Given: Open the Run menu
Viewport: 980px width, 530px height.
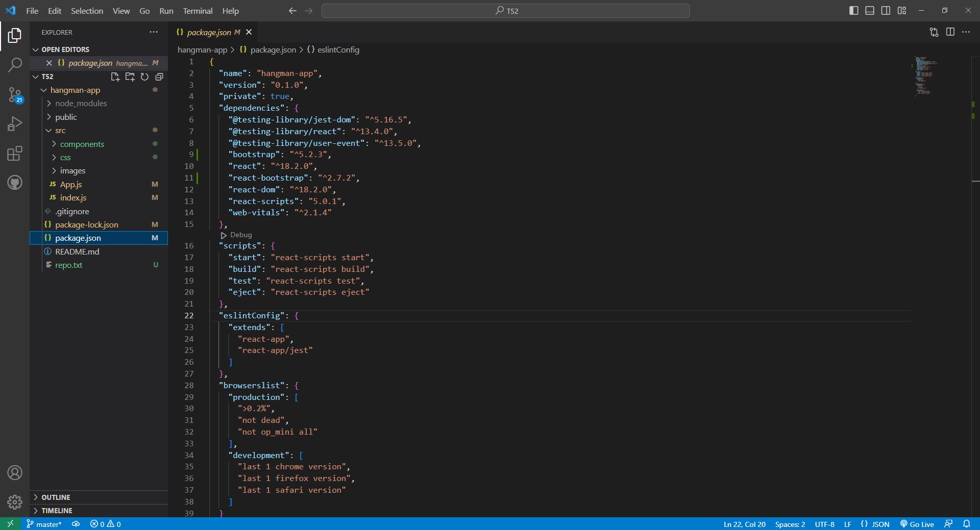Looking at the screenshot, I should tap(166, 11).
